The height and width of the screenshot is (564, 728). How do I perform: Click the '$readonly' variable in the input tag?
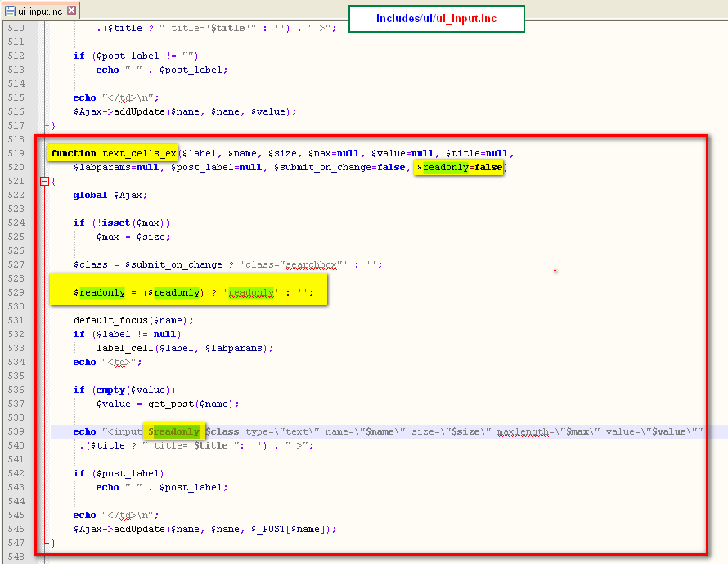pos(173,431)
